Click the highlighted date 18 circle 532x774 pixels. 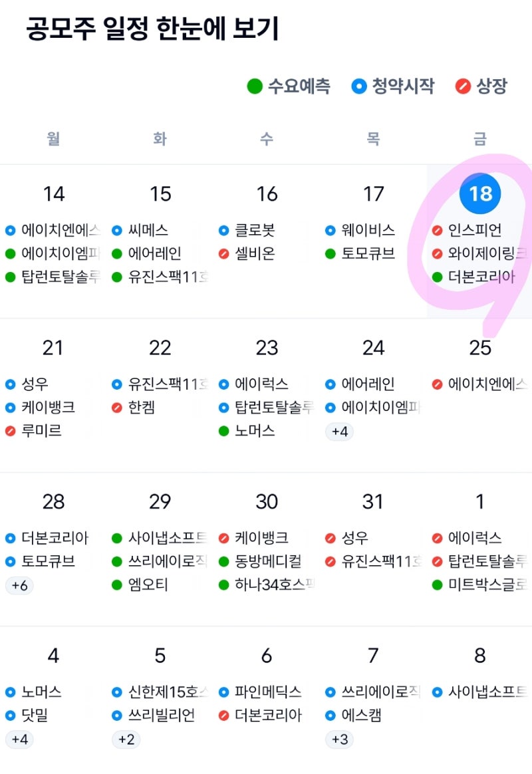[x=480, y=193]
